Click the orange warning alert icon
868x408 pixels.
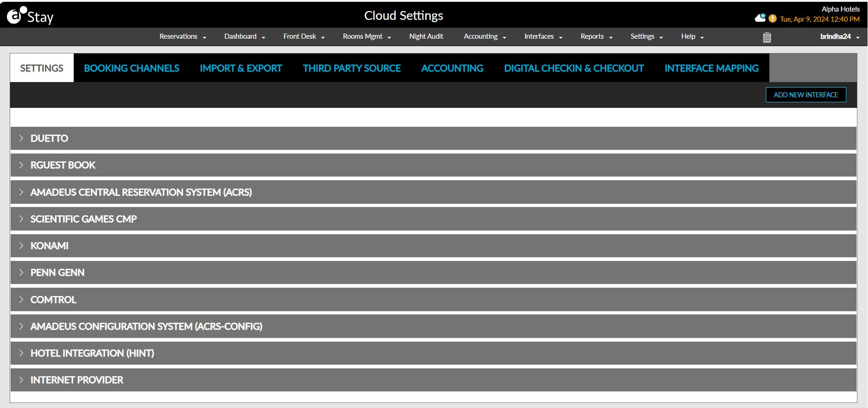point(773,19)
